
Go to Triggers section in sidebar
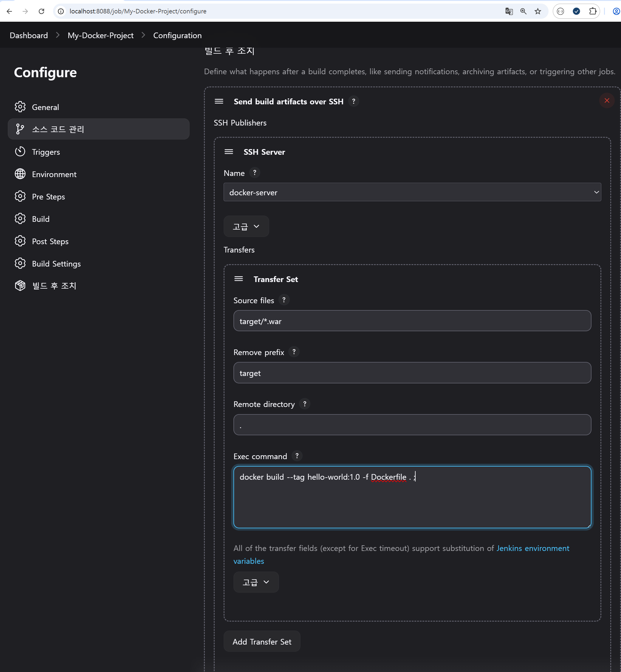46,152
